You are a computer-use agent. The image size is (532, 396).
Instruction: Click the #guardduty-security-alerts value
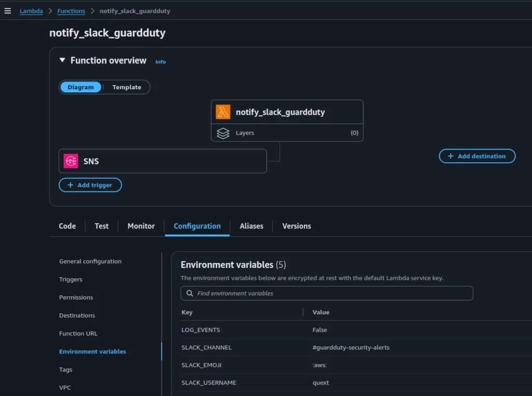pos(351,348)
